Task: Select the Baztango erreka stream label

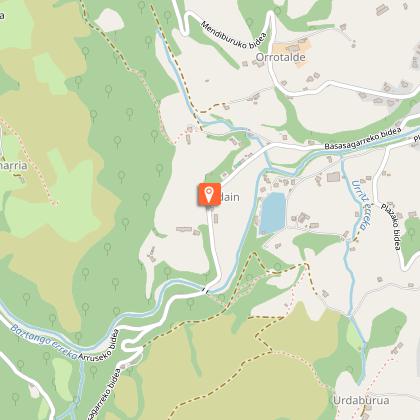Action: 43,343
